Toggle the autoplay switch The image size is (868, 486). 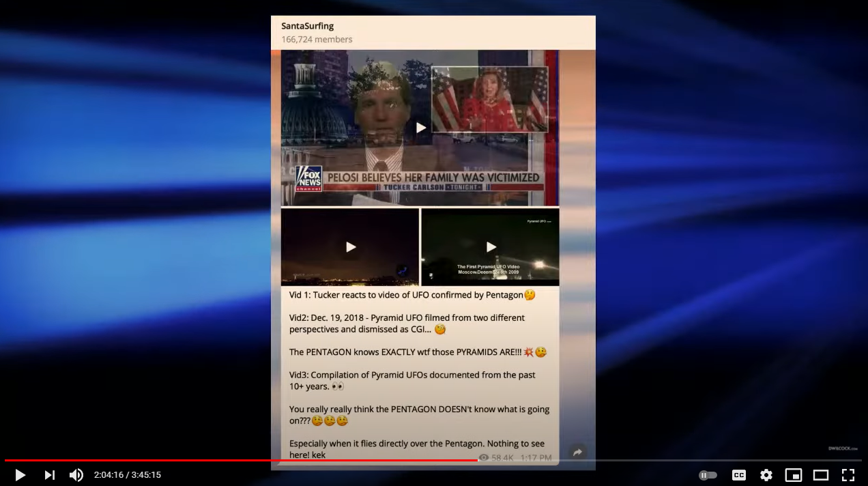click(x=708, y=475)
